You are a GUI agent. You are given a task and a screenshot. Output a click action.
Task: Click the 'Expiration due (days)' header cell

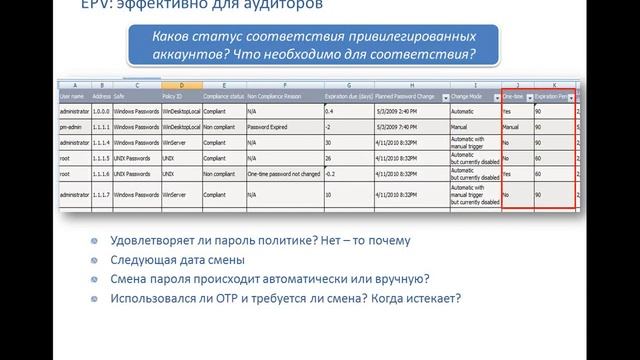click(x=349, y=97)
